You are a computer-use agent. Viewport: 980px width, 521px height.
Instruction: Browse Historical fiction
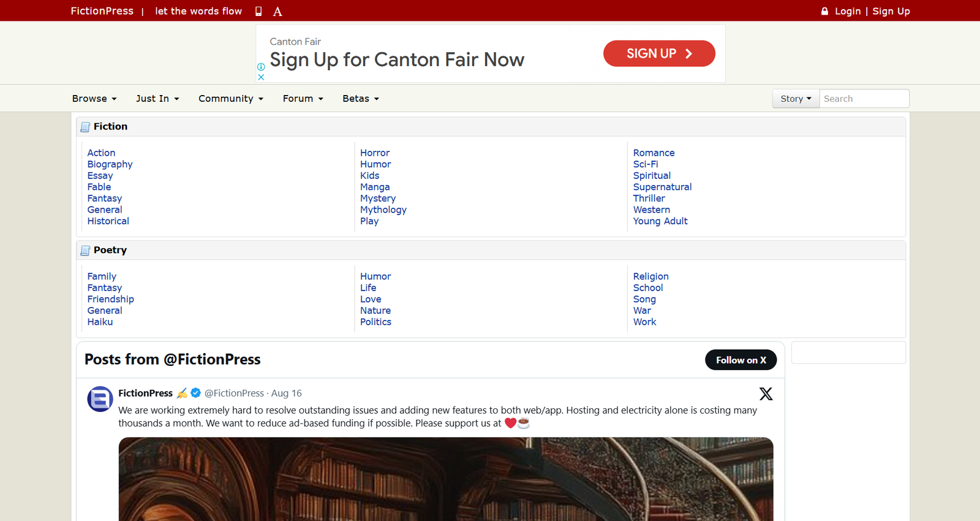[108, 221]
